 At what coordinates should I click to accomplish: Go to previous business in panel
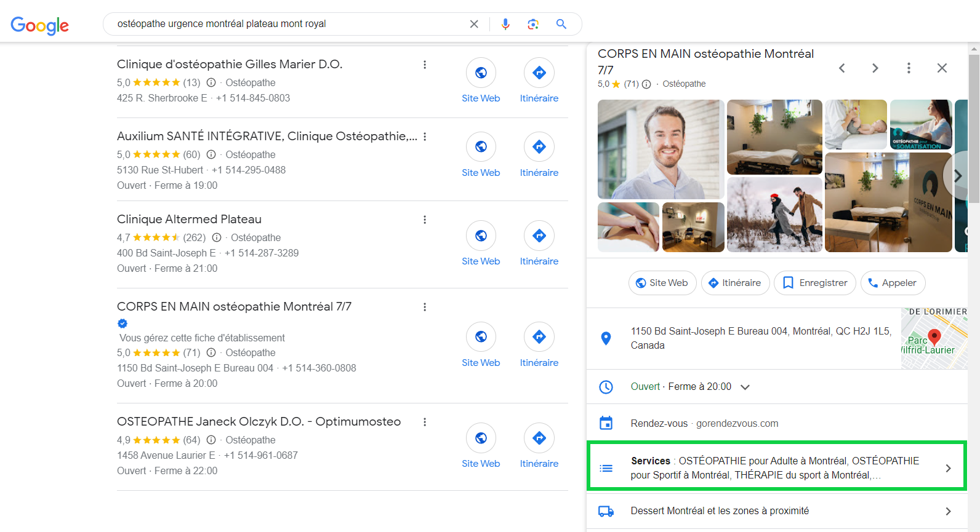(x=841, y=68)
